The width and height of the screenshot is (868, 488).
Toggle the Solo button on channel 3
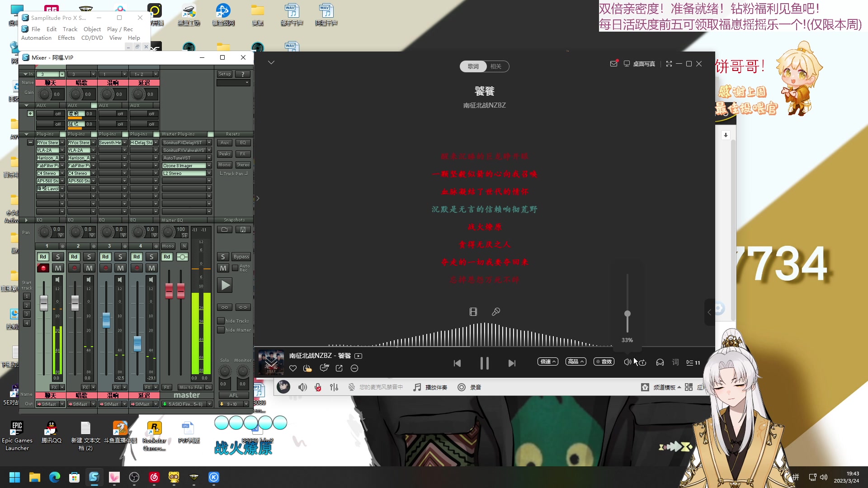[120, 257]
